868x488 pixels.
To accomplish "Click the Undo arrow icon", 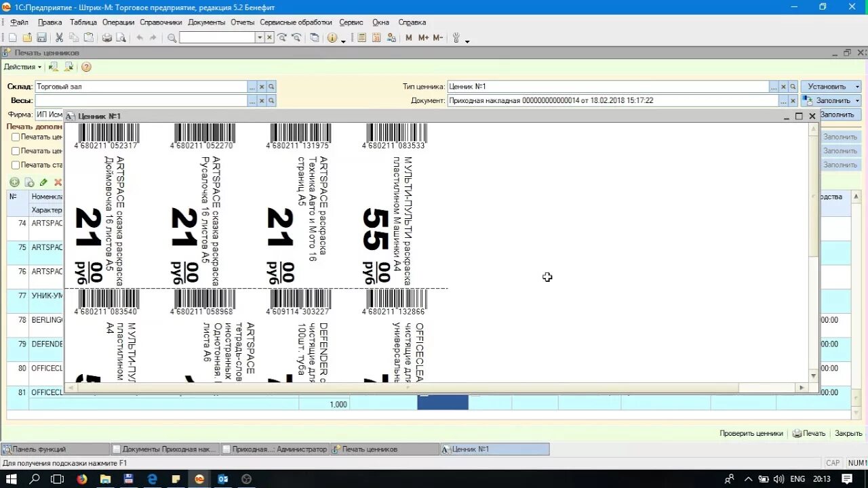I will pyautogui.click(x=140, y=38).
